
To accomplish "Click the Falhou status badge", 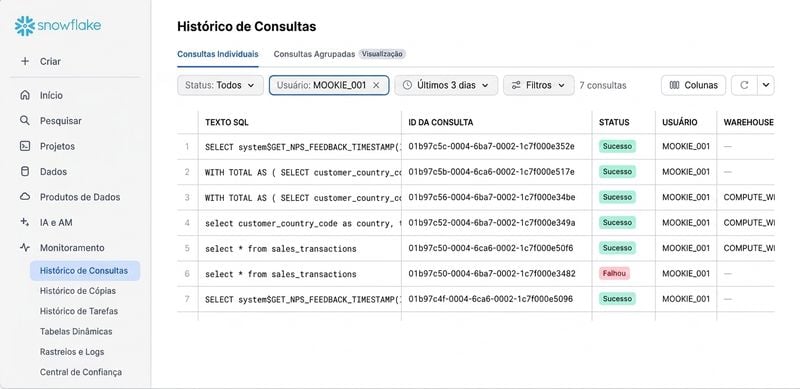I will [614, 274].
